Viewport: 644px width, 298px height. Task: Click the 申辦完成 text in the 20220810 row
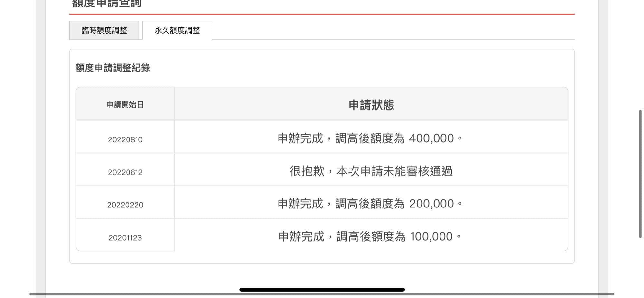pos(300,139)
